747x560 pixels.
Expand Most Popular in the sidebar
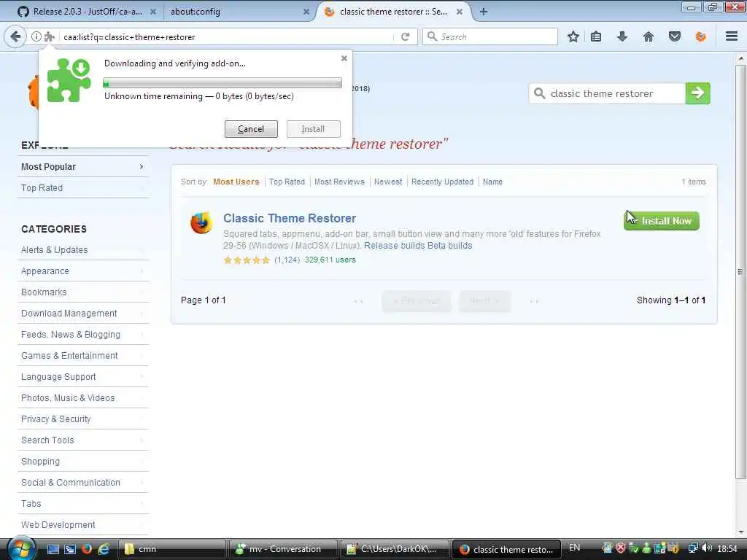pos(82,167)
